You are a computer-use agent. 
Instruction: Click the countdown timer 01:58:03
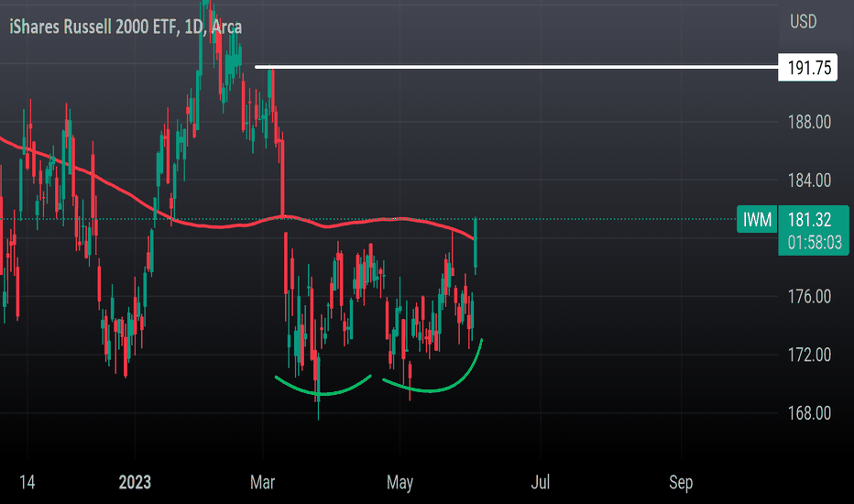[815, 242]
